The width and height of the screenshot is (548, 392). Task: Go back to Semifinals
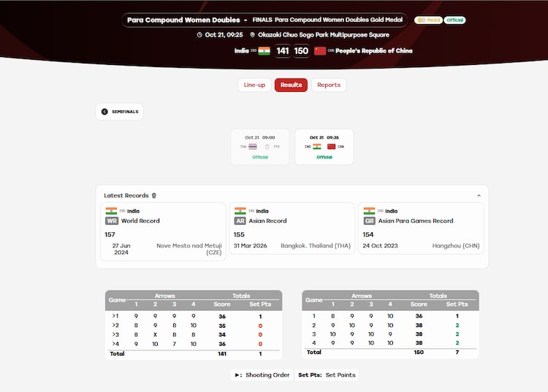point(120,112)
